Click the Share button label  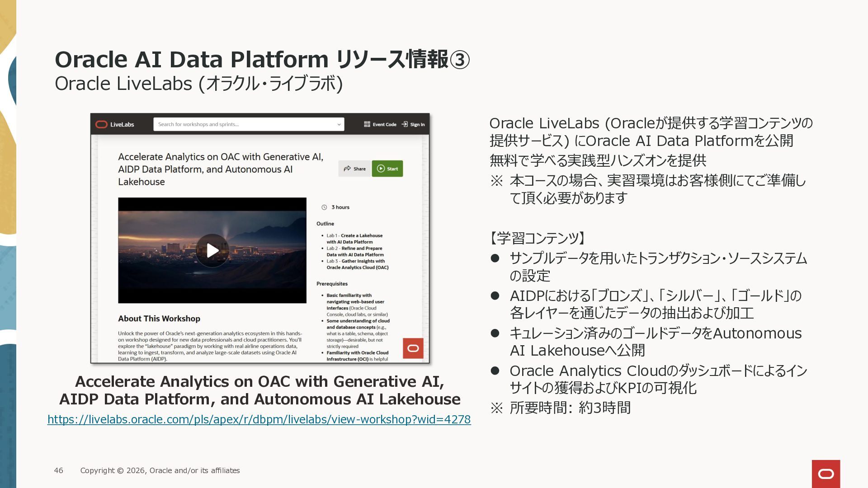[359, 169]
